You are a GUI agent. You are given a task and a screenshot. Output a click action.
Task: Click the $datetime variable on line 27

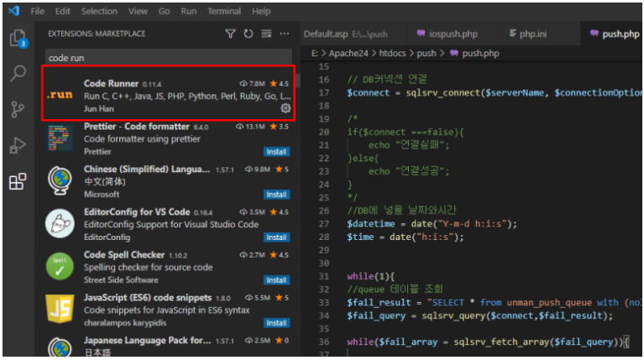[370, 224]
